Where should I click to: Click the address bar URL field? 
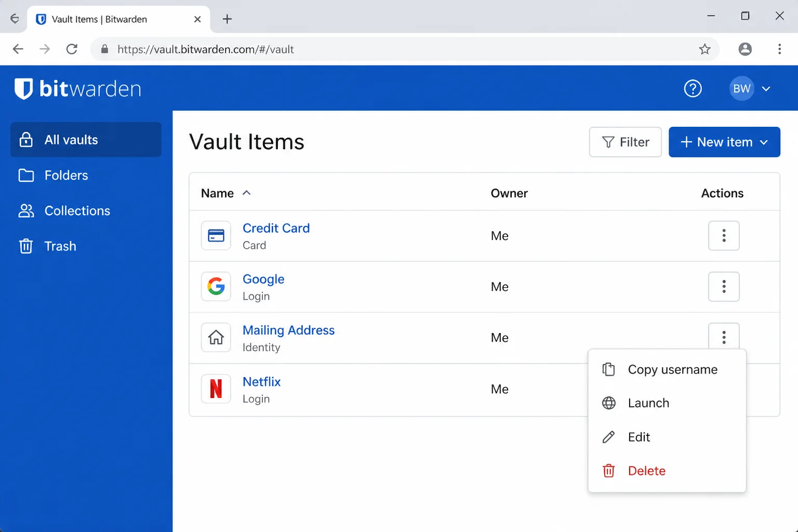[405, 49]
